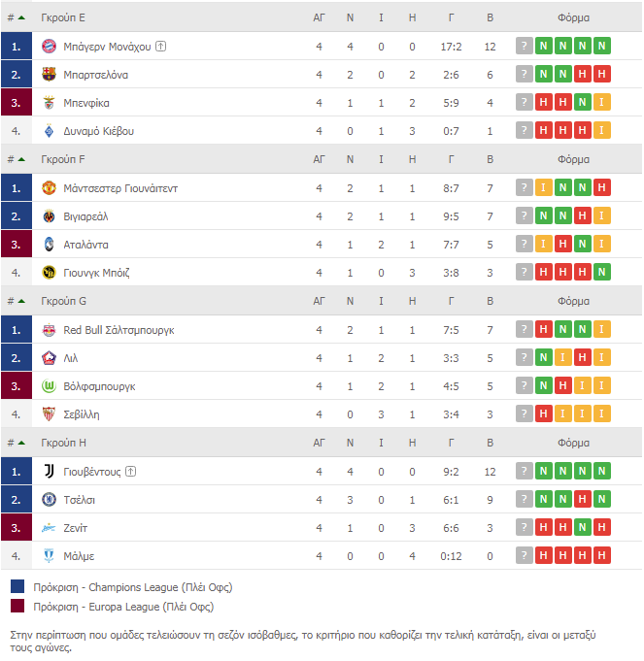This screenshot has width=644, height=661.
Task: Click the maroon Europa League legend swatch
Action: [x=17, y=607]
